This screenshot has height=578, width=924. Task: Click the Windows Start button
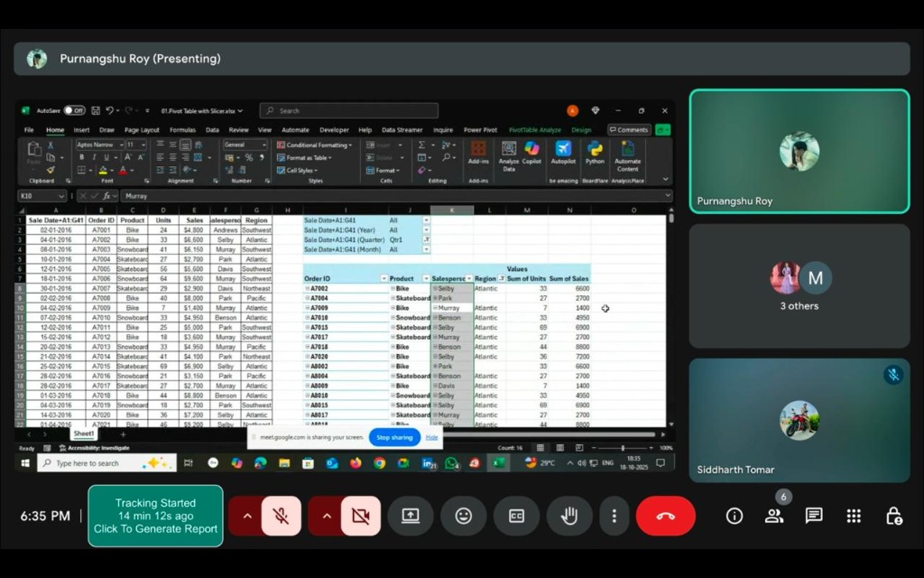(x=25, y=463)
